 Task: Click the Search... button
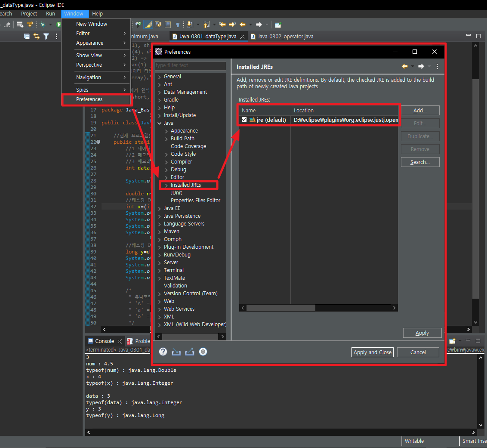(420, 162)
